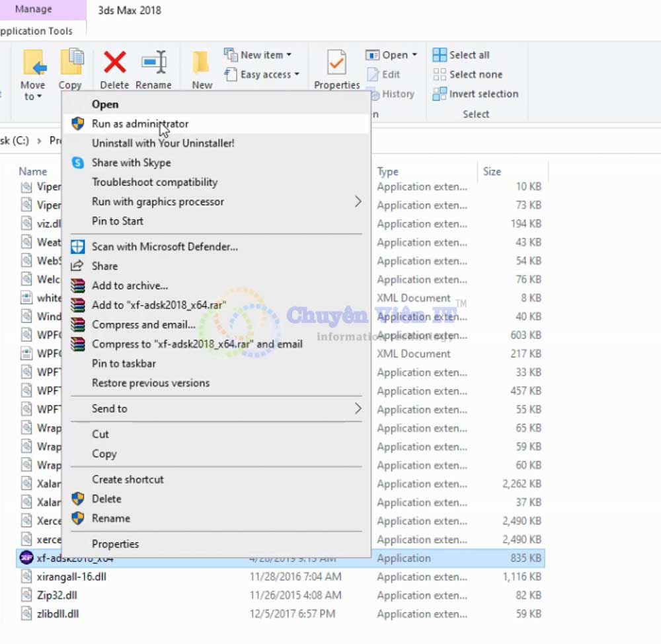Open the Easy access dropdown
This screenshot has height=644, width=661.
pos(262,74)
